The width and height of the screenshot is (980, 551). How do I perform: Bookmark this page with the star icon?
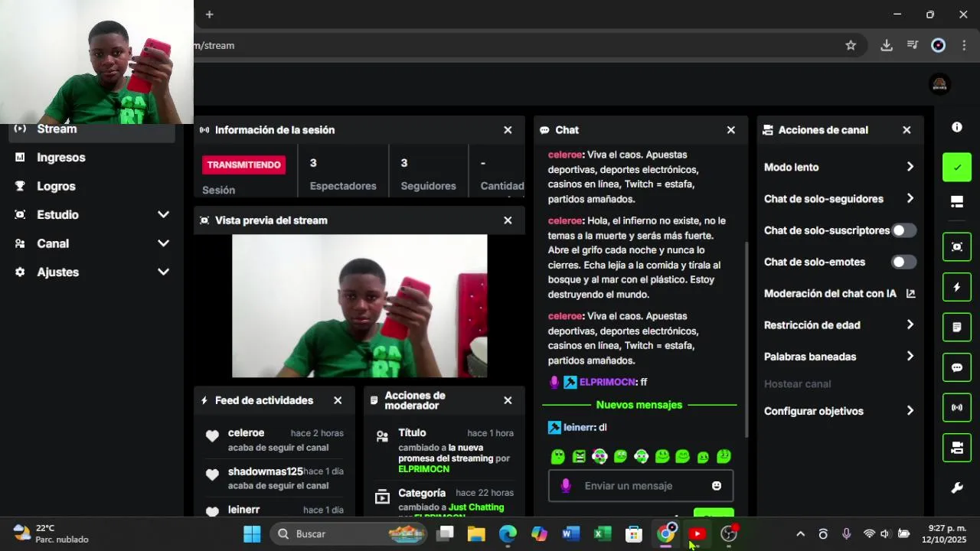[851, 45]
